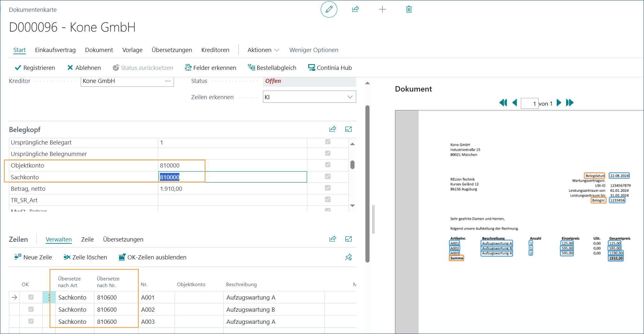The height and width of the screenshot is (334, 644).
Task: Share the Zeilen section
Action: pyautogui.click(x=333, y=239)
